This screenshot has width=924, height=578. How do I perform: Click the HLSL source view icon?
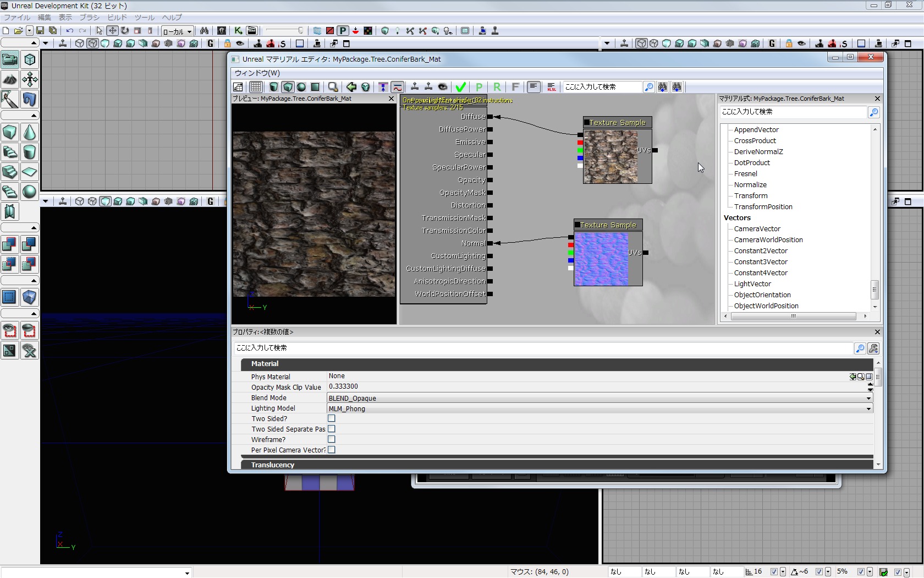pyautogui.click(x=552, y=87)
